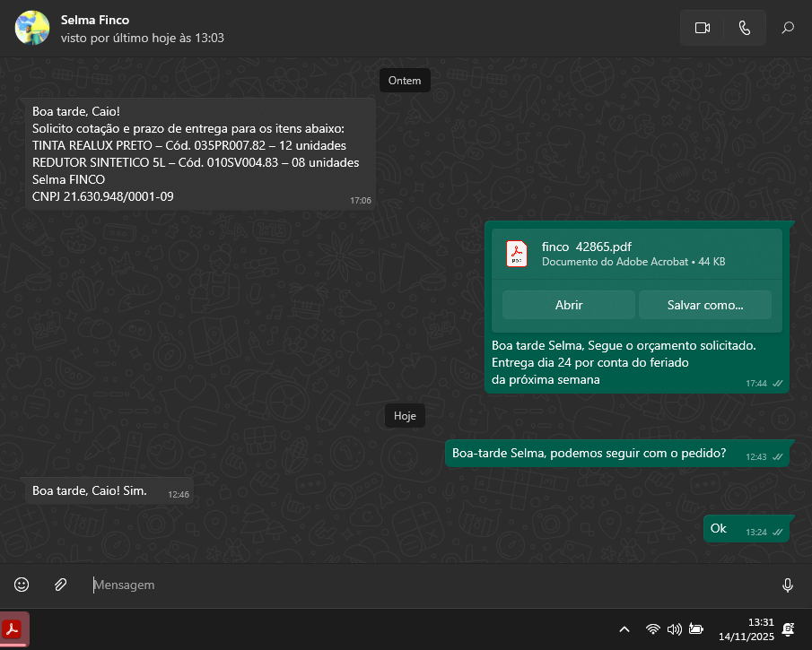This screenshot has height=650, width=812.
Task: Click the Abrir button on the PDF
Action: click(569, 305)
